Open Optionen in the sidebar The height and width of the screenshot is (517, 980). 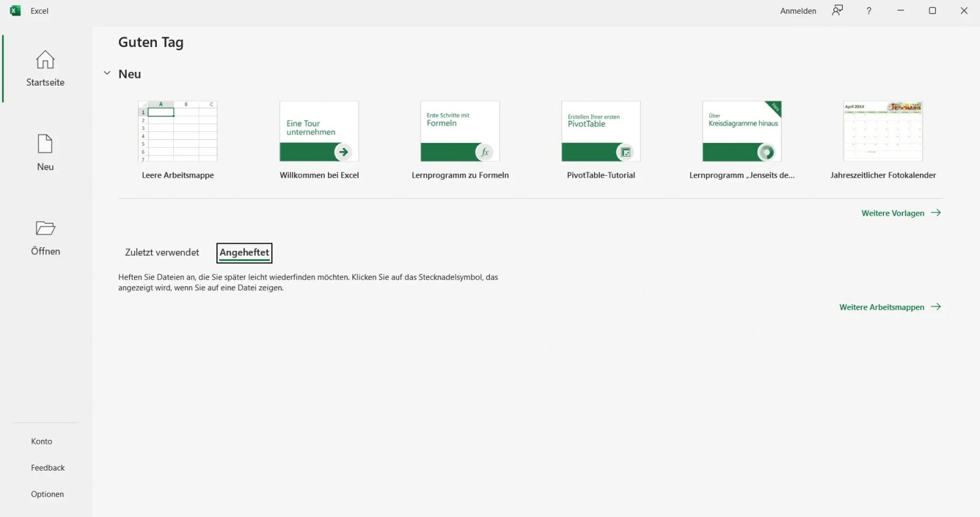coord(48,494)
